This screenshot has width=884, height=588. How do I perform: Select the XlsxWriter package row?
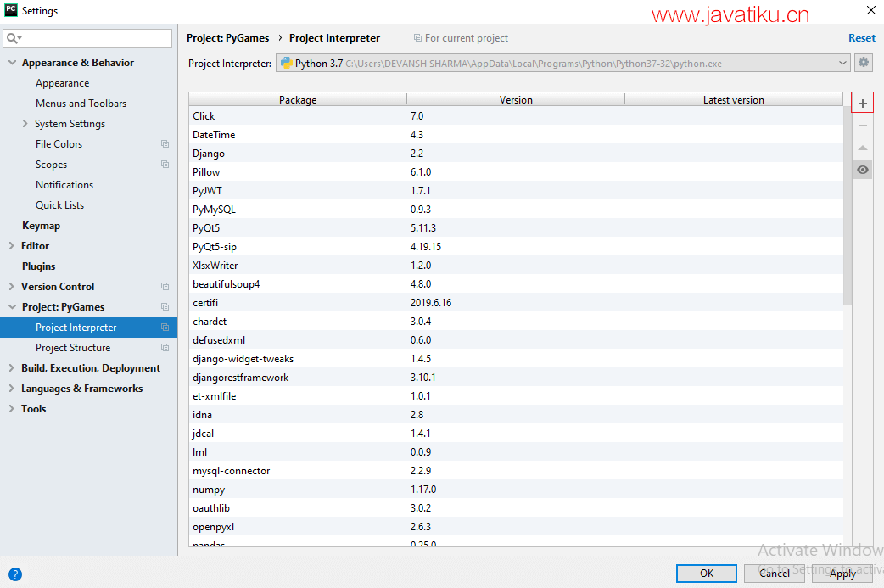pyautogui.click(x=516, y=265)
